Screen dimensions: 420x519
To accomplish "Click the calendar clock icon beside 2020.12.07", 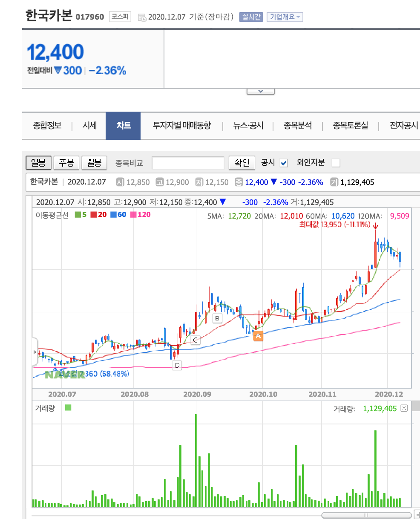I will point(142,17).
